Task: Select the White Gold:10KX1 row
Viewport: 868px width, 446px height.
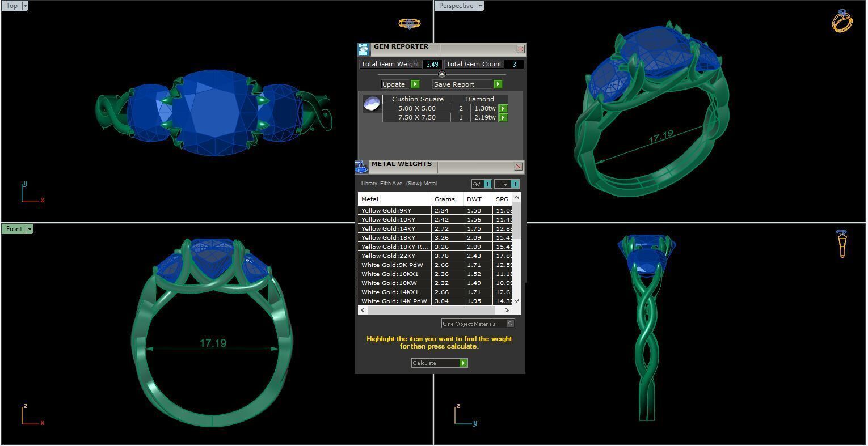Action: (435, 274)
